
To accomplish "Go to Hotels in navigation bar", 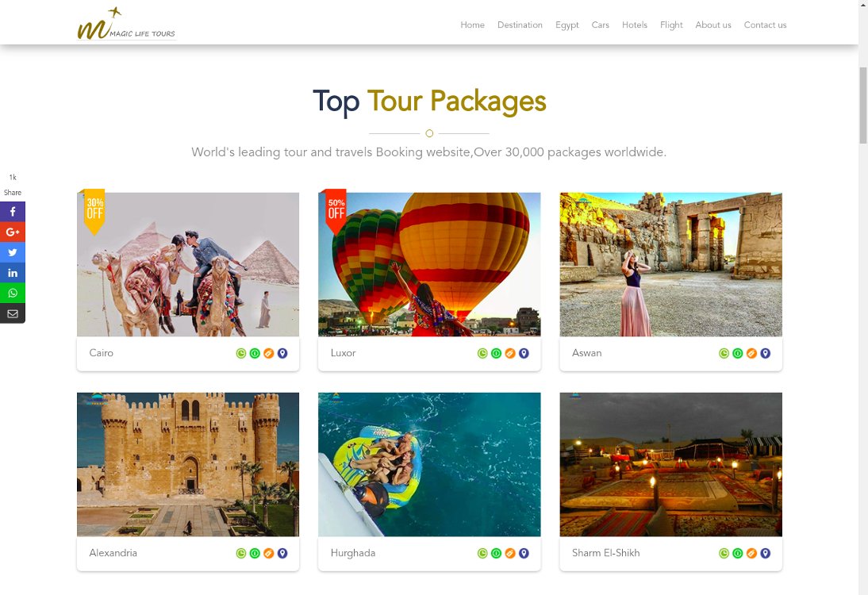I will (635, 25).
